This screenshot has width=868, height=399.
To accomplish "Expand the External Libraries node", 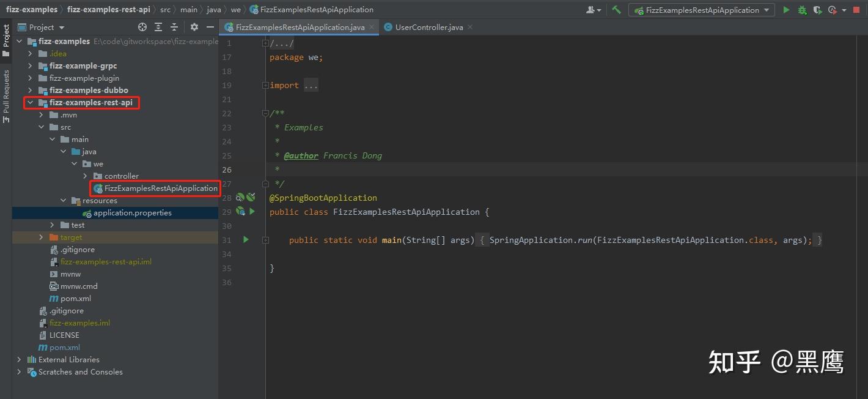I will [19, 360].
